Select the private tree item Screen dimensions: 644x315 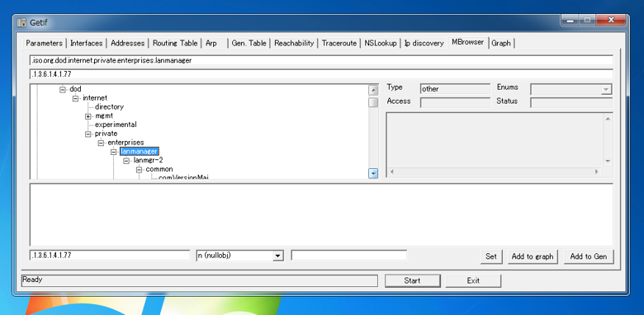pos(106,134)
